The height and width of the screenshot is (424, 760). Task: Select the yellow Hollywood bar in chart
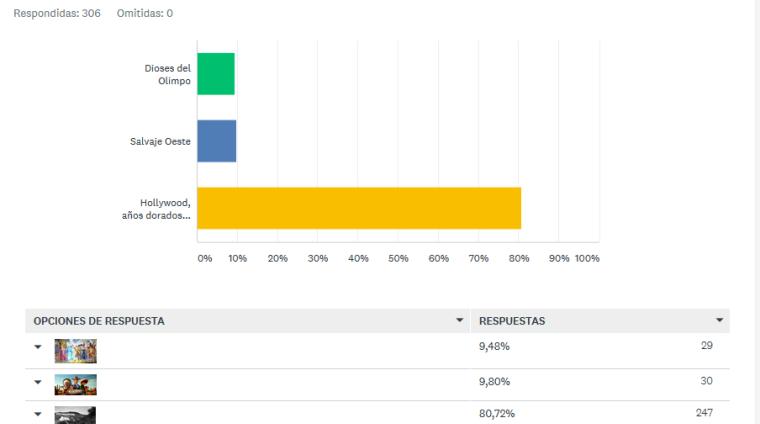tap(359, 208)
